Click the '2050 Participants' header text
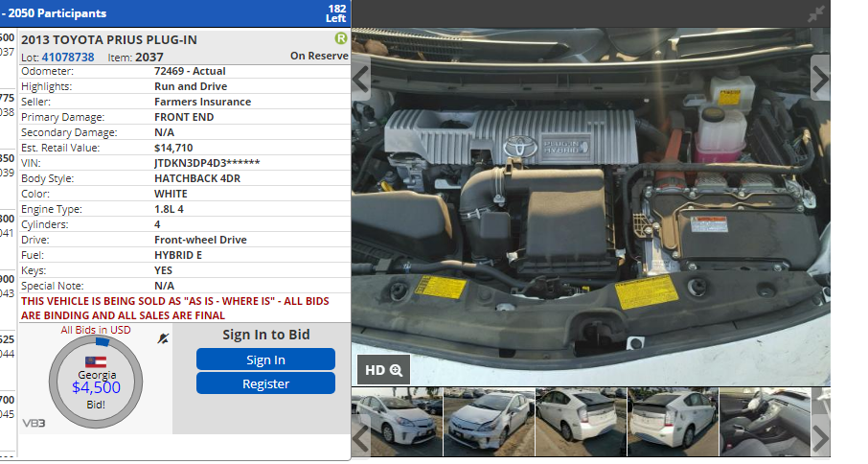The width and height of the screenshot is (868, 464). (x=57, y=13)
